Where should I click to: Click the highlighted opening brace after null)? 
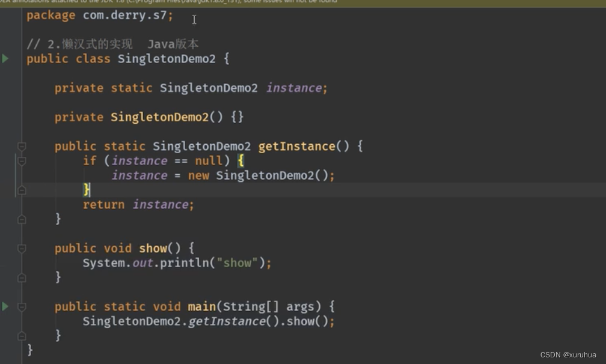[x=240, y=161]
